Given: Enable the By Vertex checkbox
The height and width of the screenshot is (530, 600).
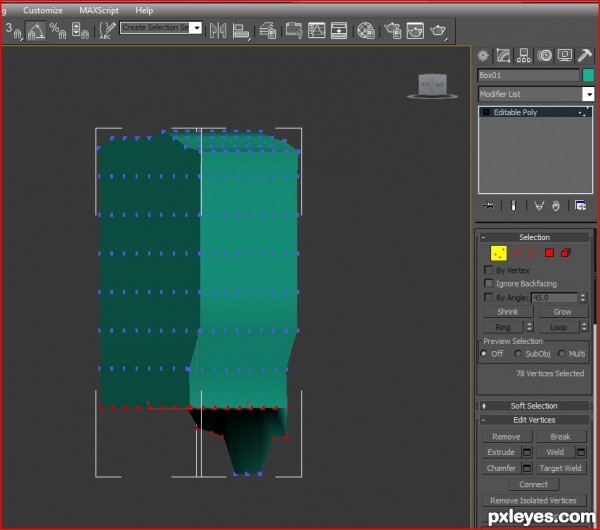Looking at the screenshot, I should 488,270.
